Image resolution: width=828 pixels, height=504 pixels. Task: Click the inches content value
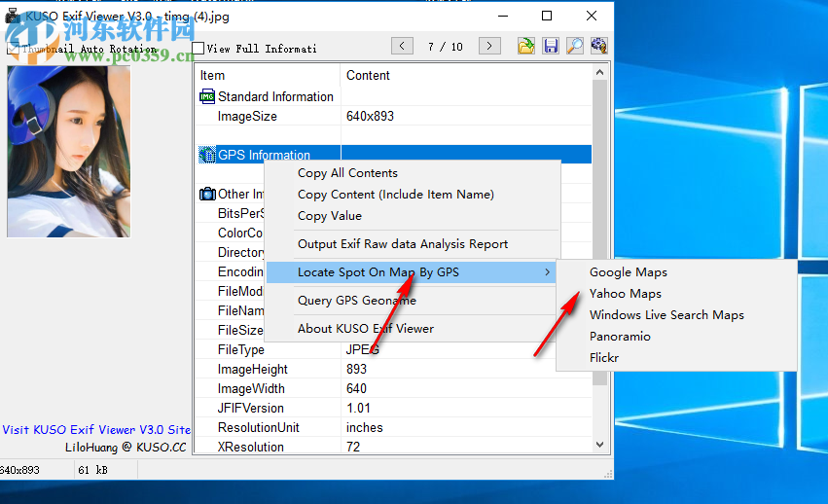(x=364, y=428)
